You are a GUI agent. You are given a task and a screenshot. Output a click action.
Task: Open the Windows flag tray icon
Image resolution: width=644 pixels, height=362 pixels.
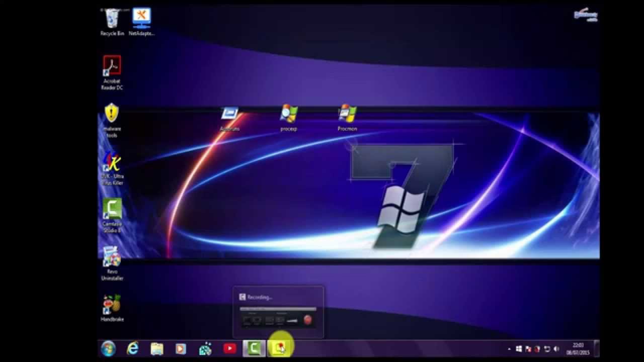pyautogui.click(x=519, y=348)
